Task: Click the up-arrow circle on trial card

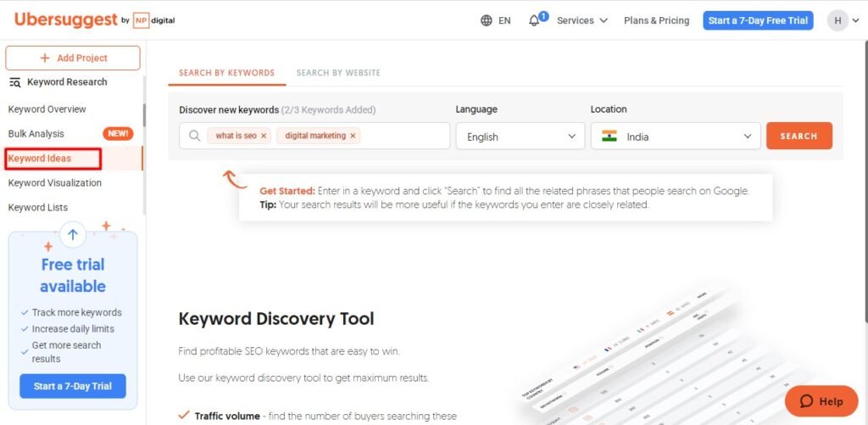Action: (x=73, y=234)
